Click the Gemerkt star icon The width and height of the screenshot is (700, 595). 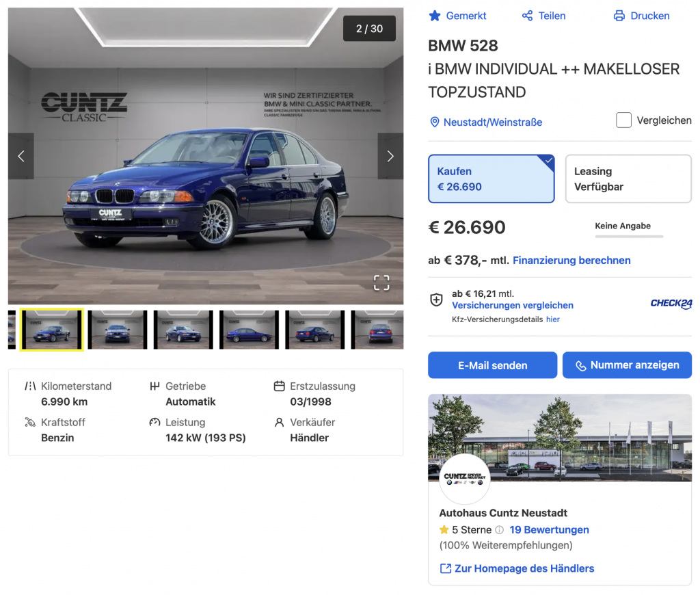(435, 16)
